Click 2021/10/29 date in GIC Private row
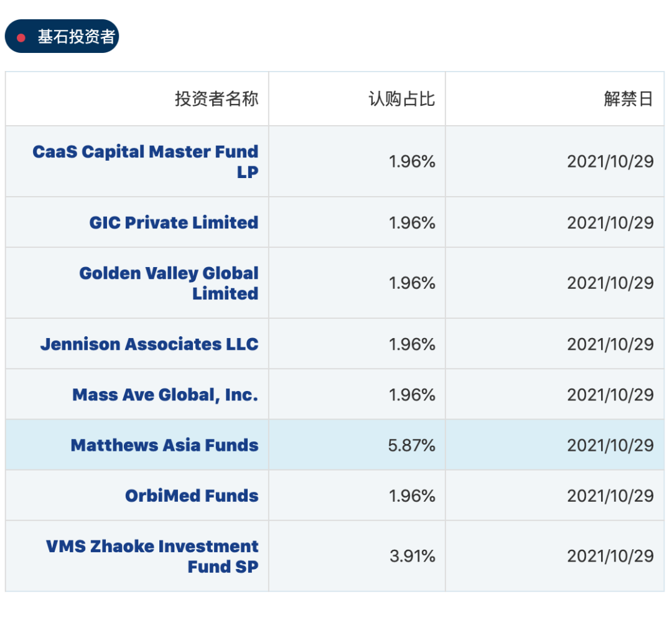The width and height of the screenshot is (672, 622). pyautogui.click(x=610, y=223)
